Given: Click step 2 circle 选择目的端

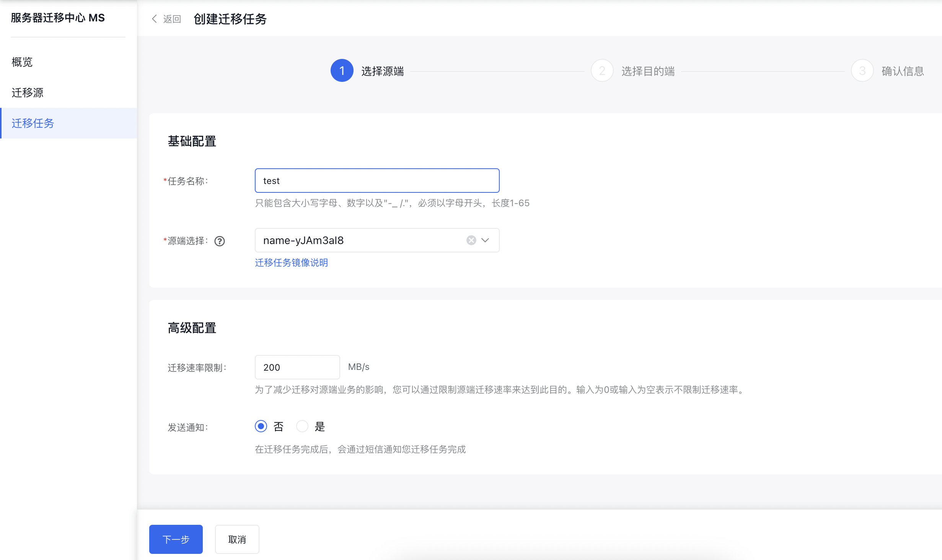Looking at the screenshot, I should (602, 71).
